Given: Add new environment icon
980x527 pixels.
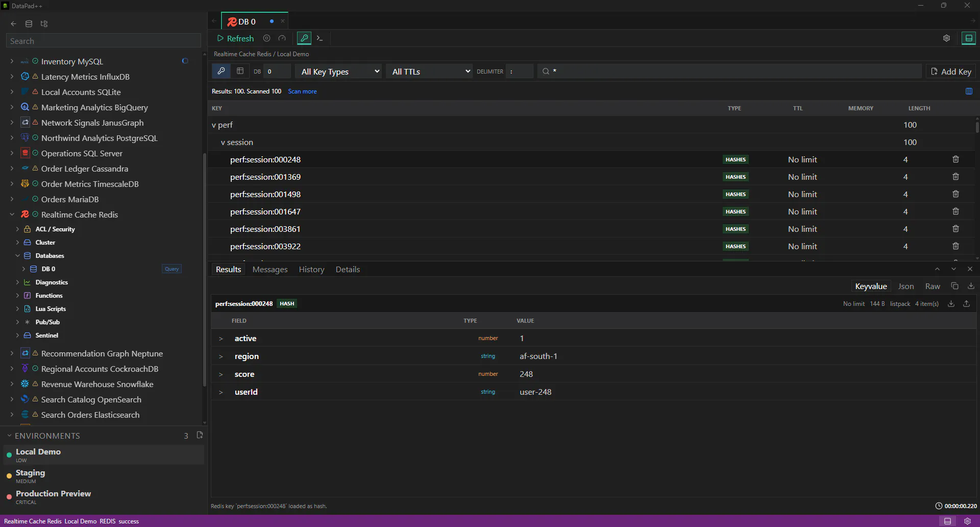Looking at the screenshot, I should tap(200, 435).
